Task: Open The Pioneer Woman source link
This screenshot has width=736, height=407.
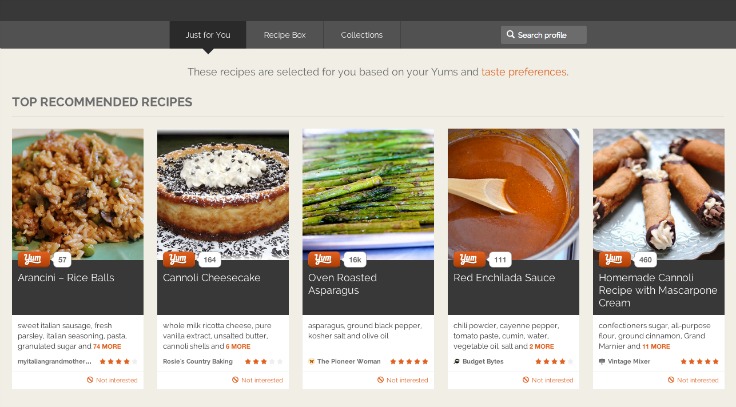Action: click(x=349, y=361)
